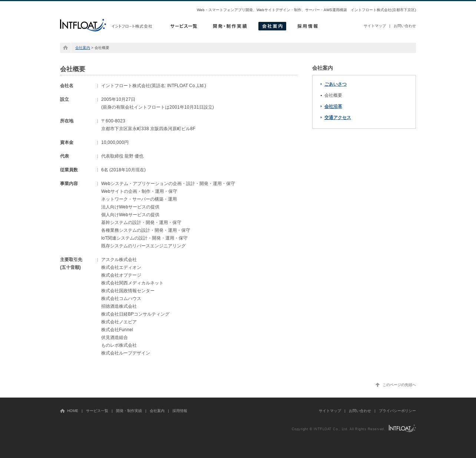Click 株式会社エディオン client entry
The height and width of the screenshot is (458, 476).
pos(121,267)
